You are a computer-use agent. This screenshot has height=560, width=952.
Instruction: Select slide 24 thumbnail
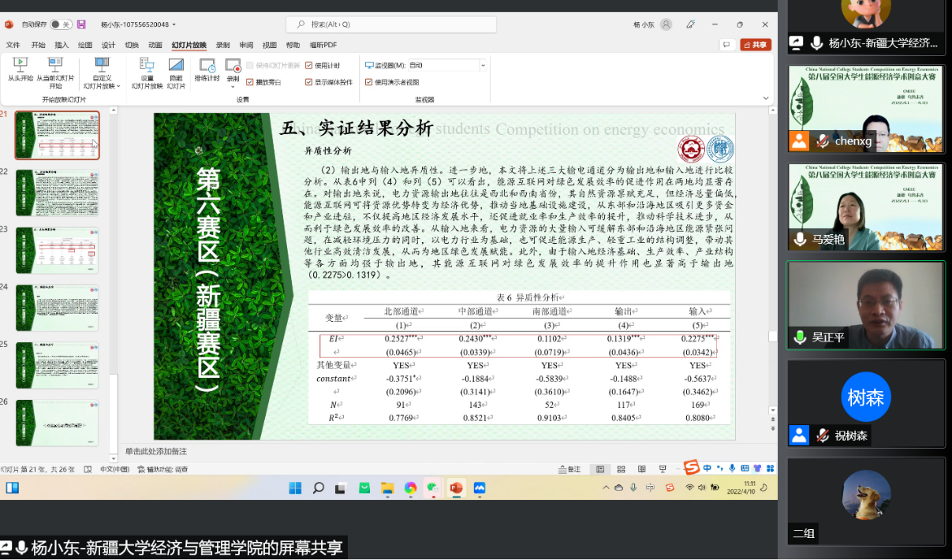(x=58, y=308)
